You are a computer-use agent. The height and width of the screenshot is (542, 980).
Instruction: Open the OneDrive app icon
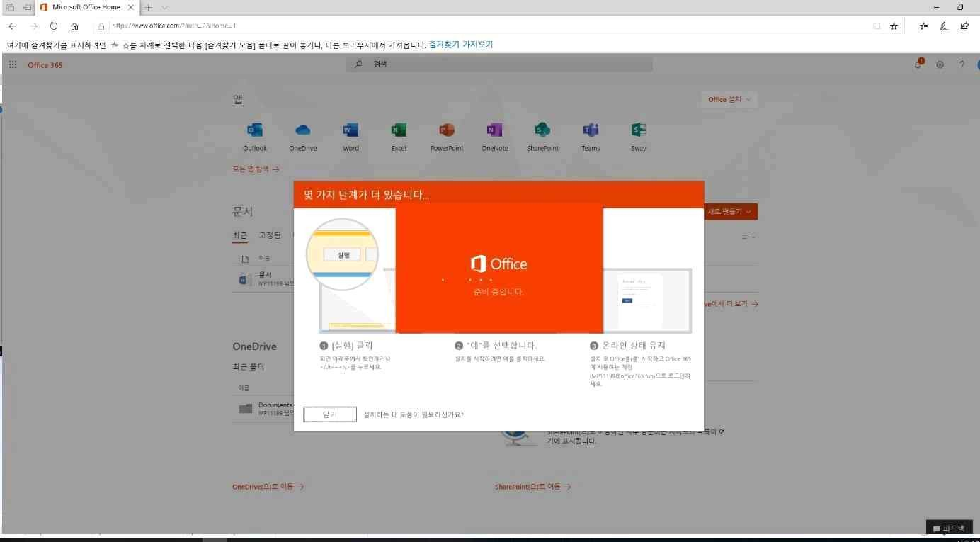[x=303, y=130]
